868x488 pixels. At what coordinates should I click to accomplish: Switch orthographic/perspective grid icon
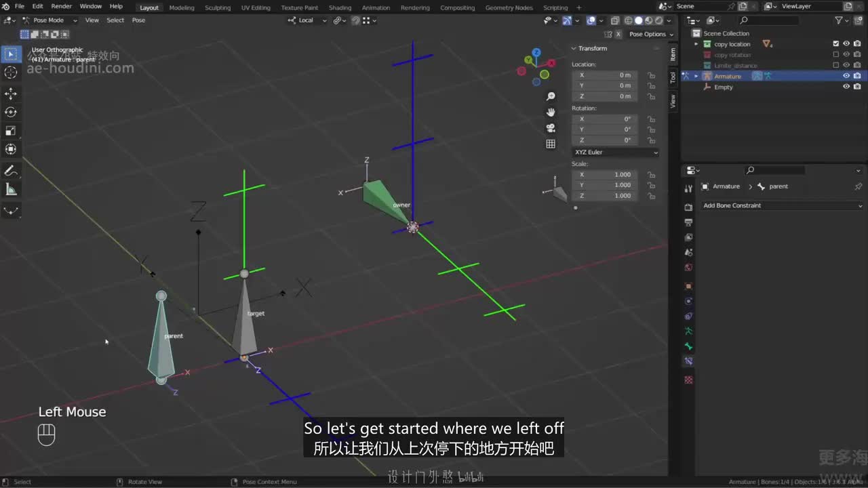[x=551, y=144]
